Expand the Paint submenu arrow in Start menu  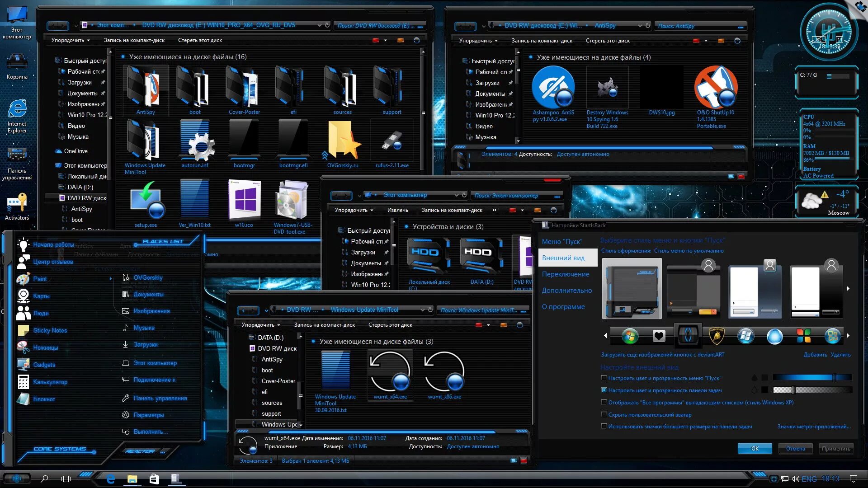[111, 279]
